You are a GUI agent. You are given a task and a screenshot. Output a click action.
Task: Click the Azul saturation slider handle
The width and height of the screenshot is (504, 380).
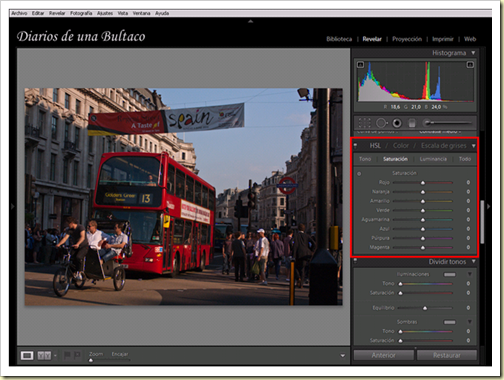tap(423, 229)
